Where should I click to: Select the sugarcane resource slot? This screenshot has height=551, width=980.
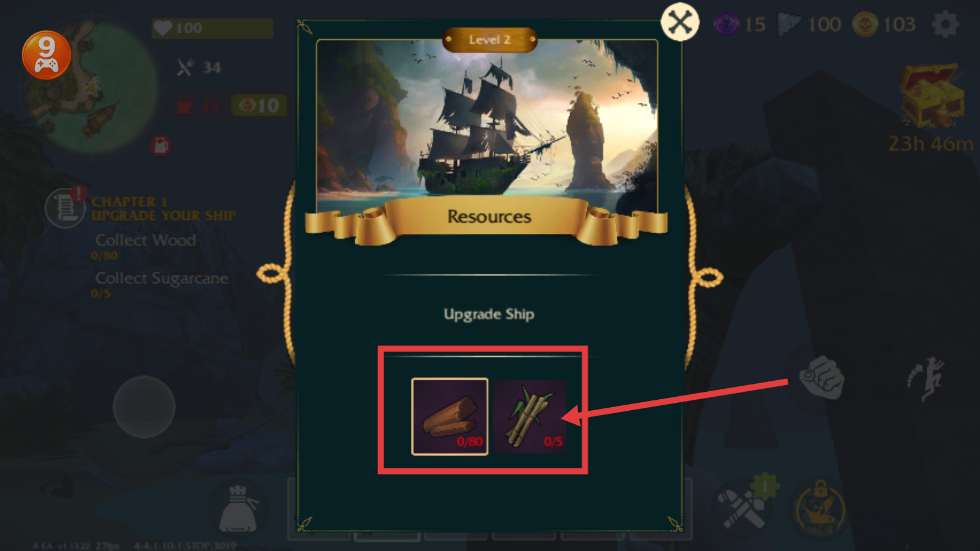pos(530,416)
